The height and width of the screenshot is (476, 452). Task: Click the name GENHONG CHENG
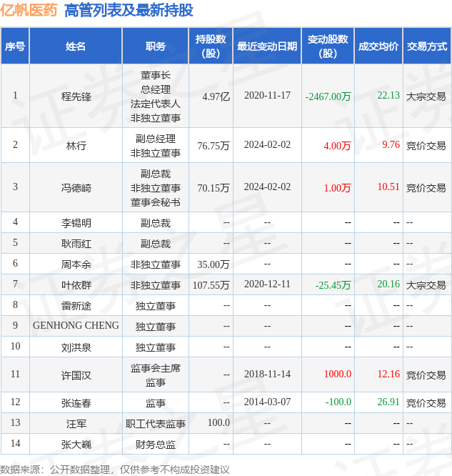[76, 325]
